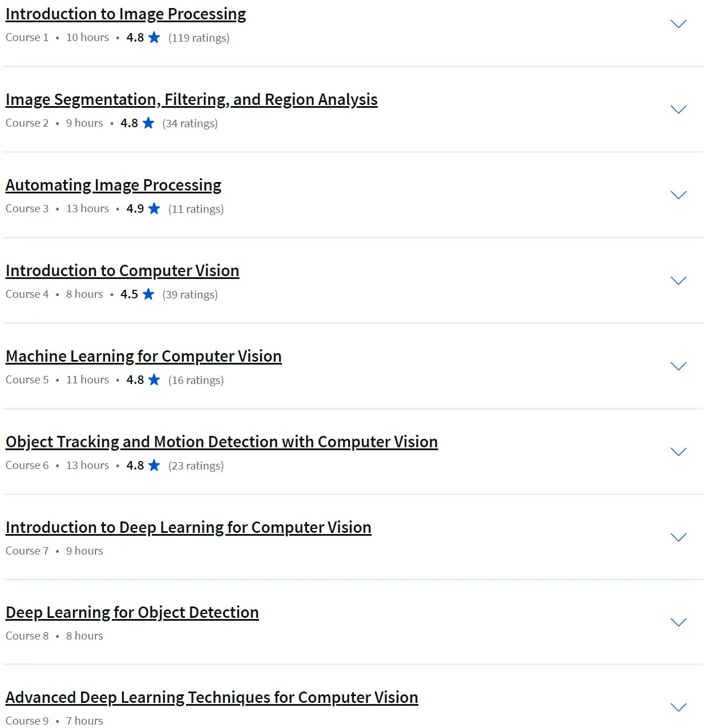Expand Object Tracking and Motion Detection chevron

(678, 452)
